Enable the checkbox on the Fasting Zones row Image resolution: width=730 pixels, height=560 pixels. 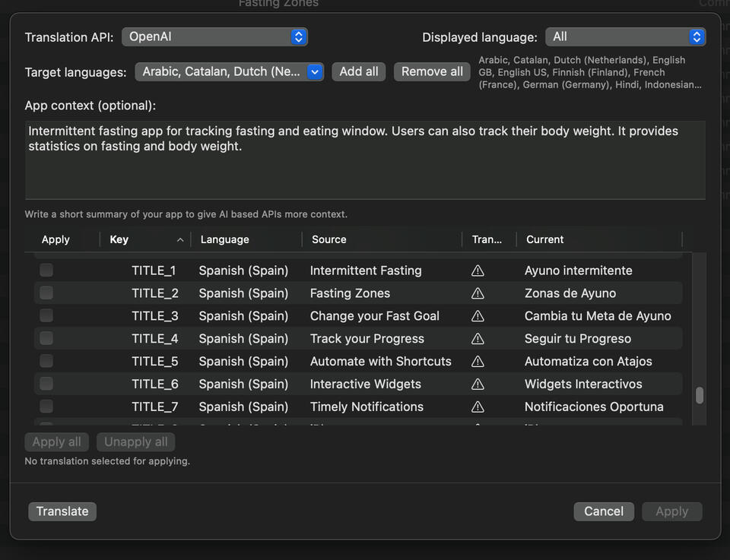pos(46,293)
